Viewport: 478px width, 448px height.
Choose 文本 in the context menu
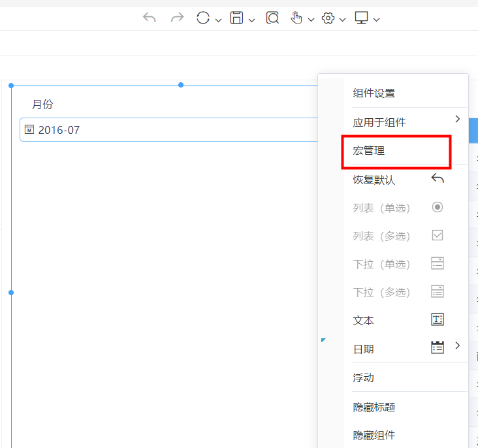tap(363, 321)
